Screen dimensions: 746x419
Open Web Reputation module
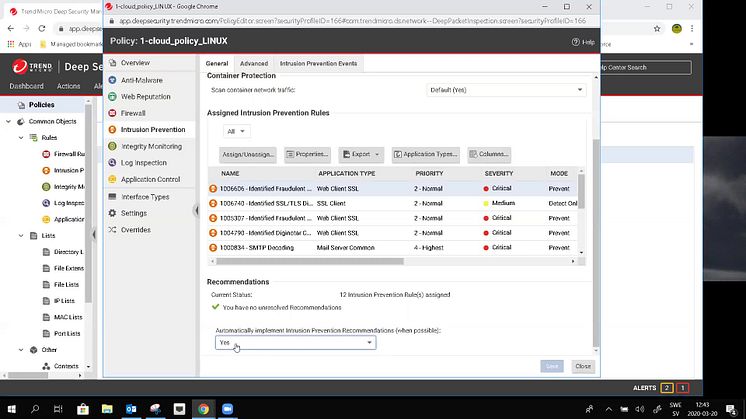tap(145, 97)
